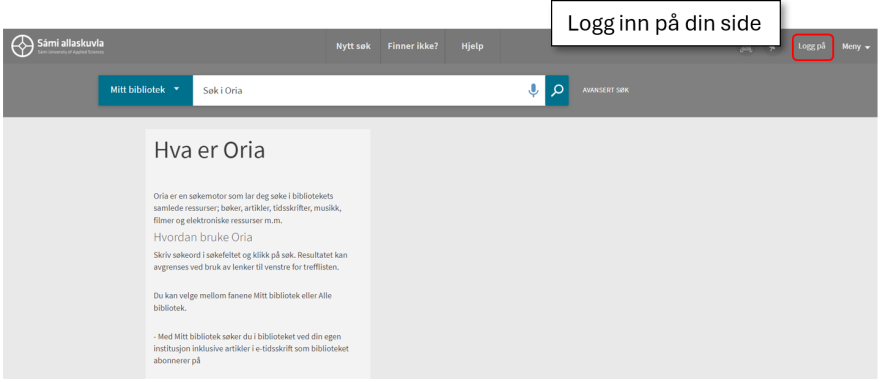Click the Logg på button
This screenshot has height=382, width=880.
click(812, 47)
